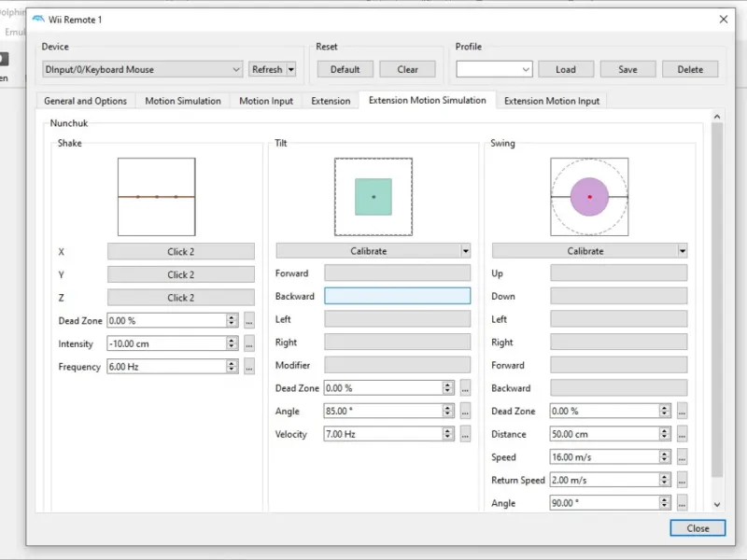Open the Extension Motion Input tab
This screenshot has height=560, width=747.
[552, 101]
